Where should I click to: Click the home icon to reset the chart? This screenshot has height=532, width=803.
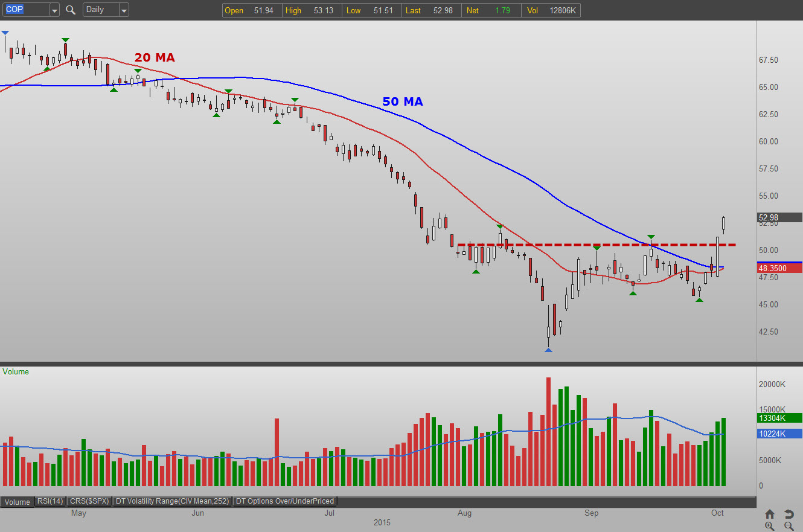tap(770, 514)
